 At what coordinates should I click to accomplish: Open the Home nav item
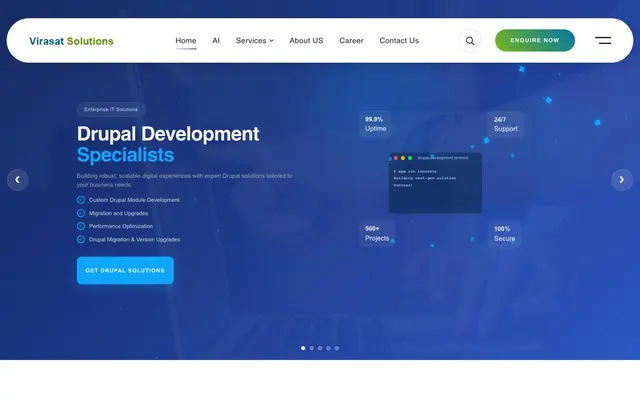tap(186, 41)
